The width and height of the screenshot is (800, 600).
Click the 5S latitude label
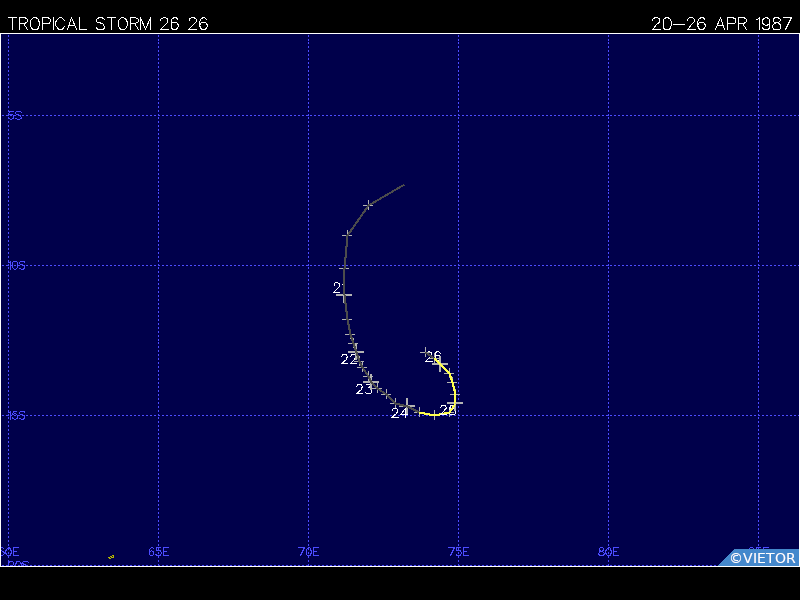pos(15,116)
